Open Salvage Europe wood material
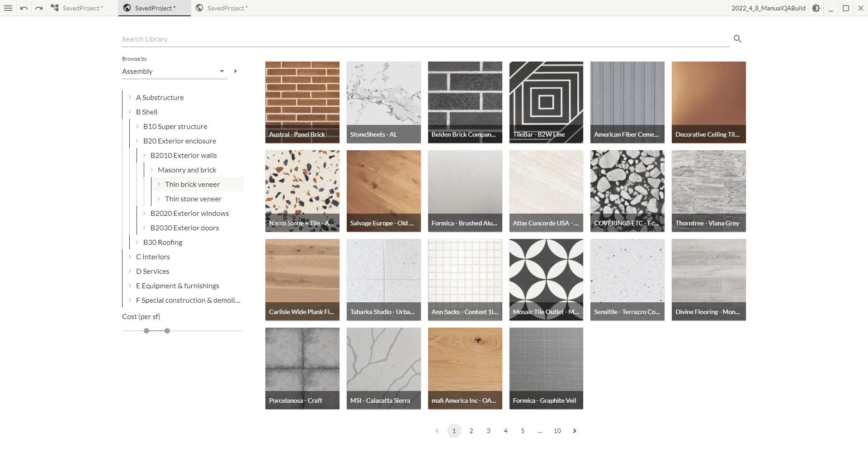This screenshot has width=868, height=467. pyautogui.click(x=383, y=191)
